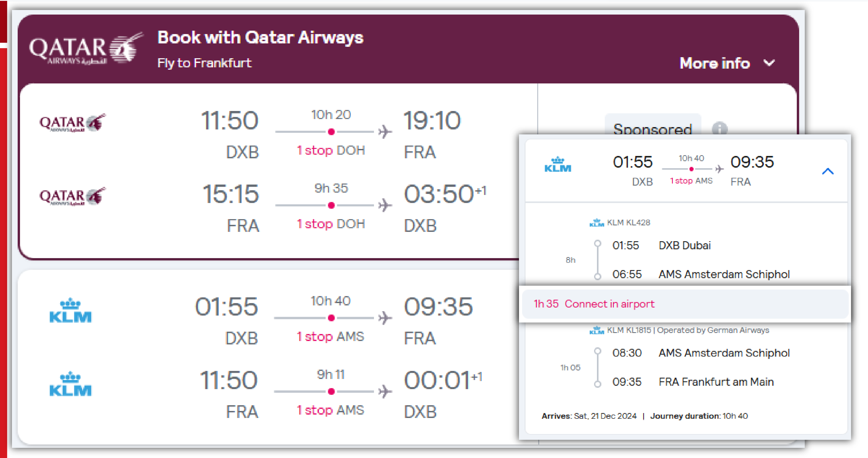Image resolution: width=868 pixels, height=458 pixels.
Task: Click small KLM icon beside KL1815
Action: (x=596, y=330)
